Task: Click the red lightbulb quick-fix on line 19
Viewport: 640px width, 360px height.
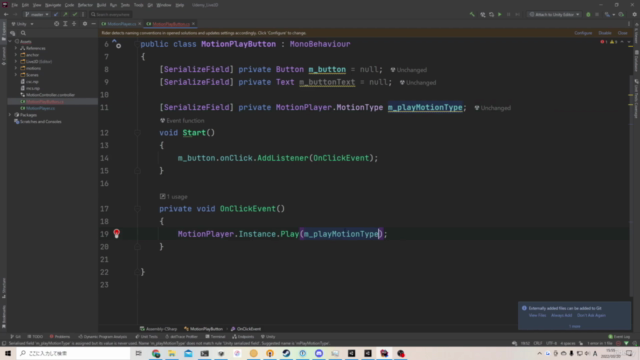Action: tap(117, 233)
